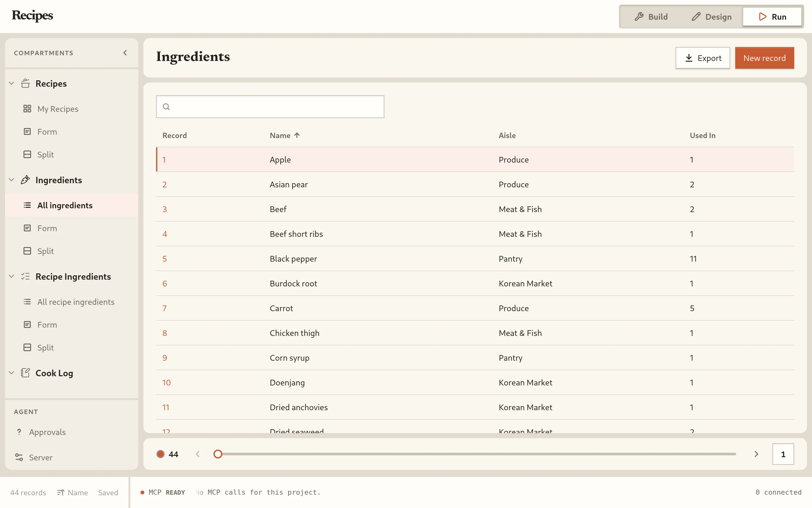Collapse the Recipes compartment group

click(11, 83)
